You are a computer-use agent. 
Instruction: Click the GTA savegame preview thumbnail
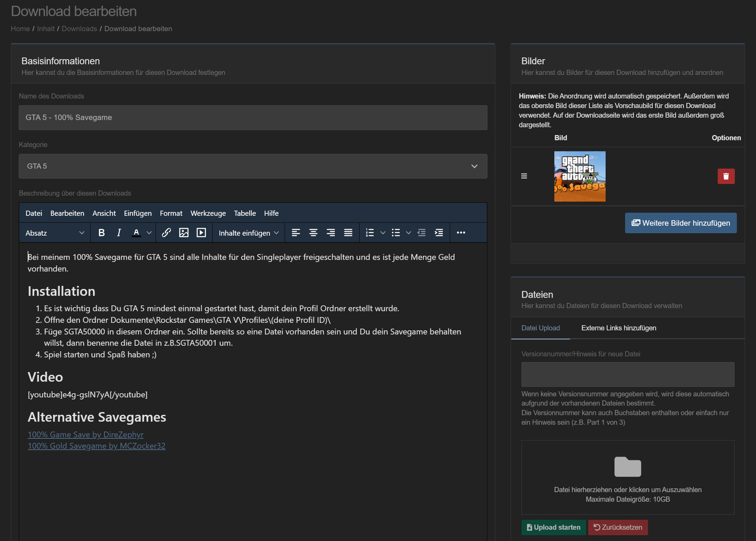tap(580, 176)
